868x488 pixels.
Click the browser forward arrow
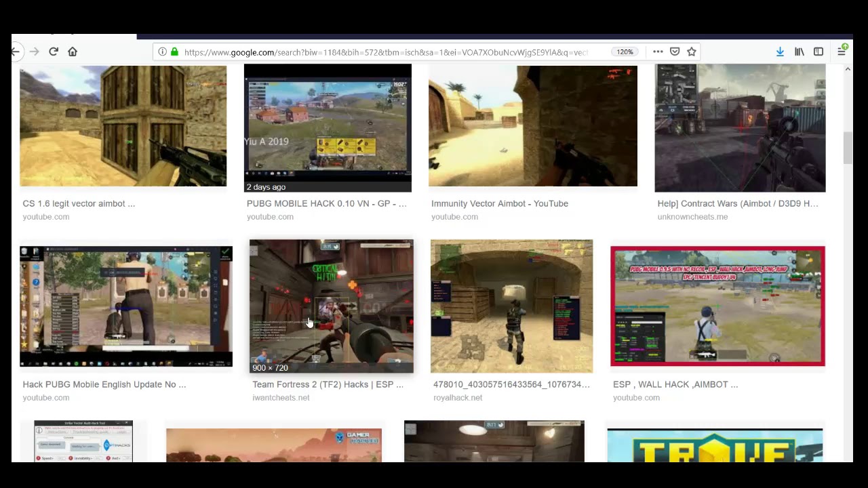tap(34, 52)
